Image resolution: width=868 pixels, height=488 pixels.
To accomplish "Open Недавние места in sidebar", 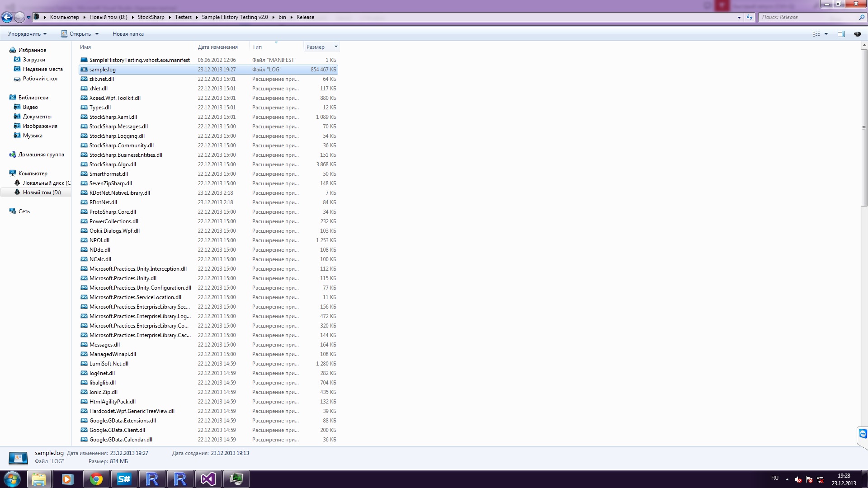I will pyautogui.click(x=42, y=69).
